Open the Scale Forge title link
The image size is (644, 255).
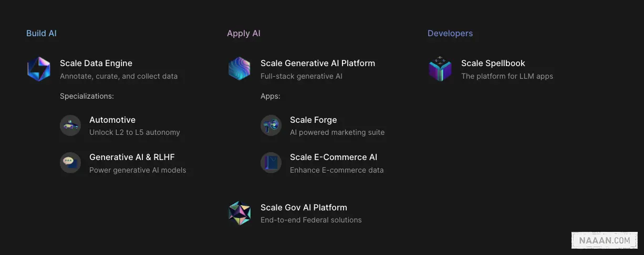coord(314,120)
